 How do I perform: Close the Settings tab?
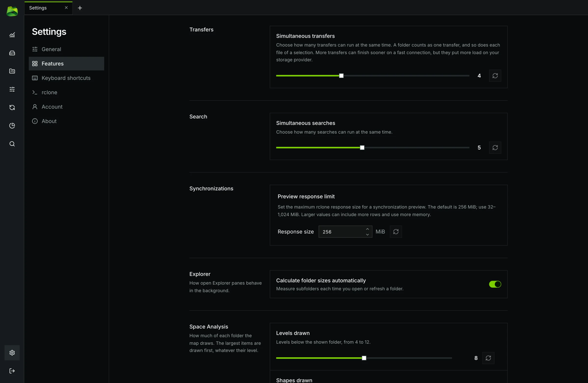point(66,8)
